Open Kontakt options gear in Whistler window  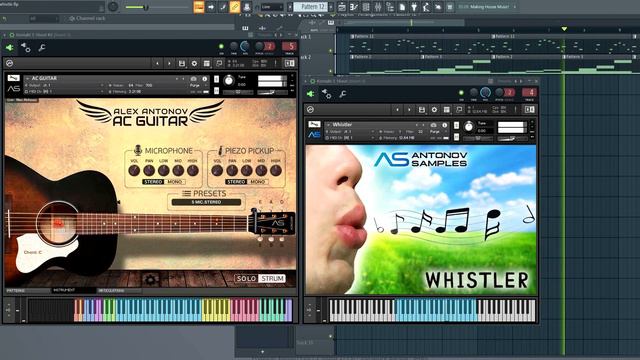point(434,109)
